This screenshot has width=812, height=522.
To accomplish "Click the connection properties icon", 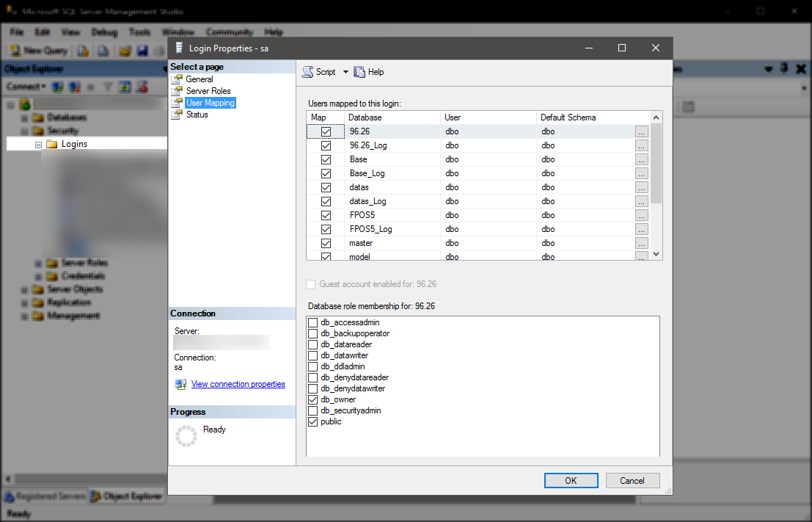I will [x=180, y=384].
